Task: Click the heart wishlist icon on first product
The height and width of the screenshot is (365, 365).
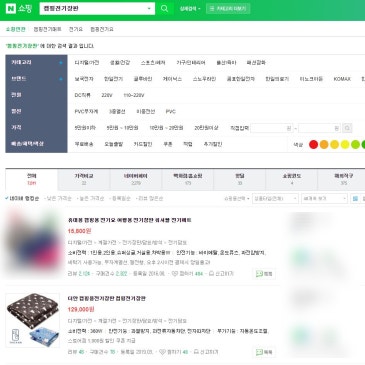Action: tap(175, 274)
